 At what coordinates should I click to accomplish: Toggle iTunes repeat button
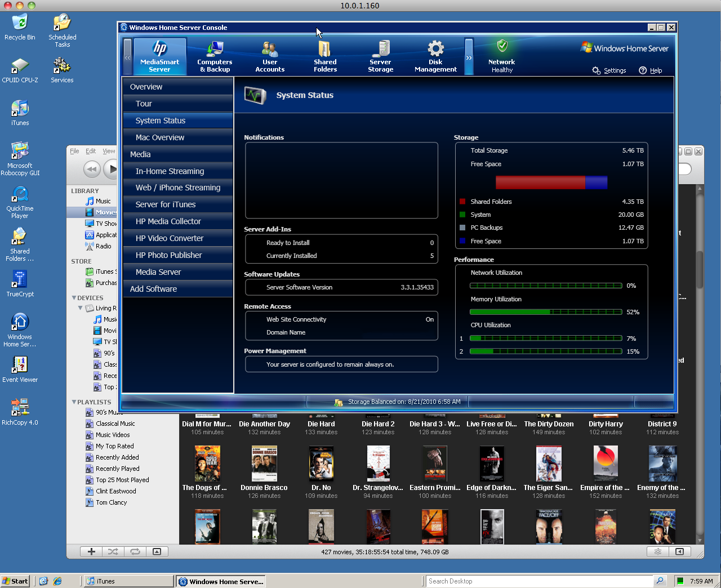[x=135, y=552]
